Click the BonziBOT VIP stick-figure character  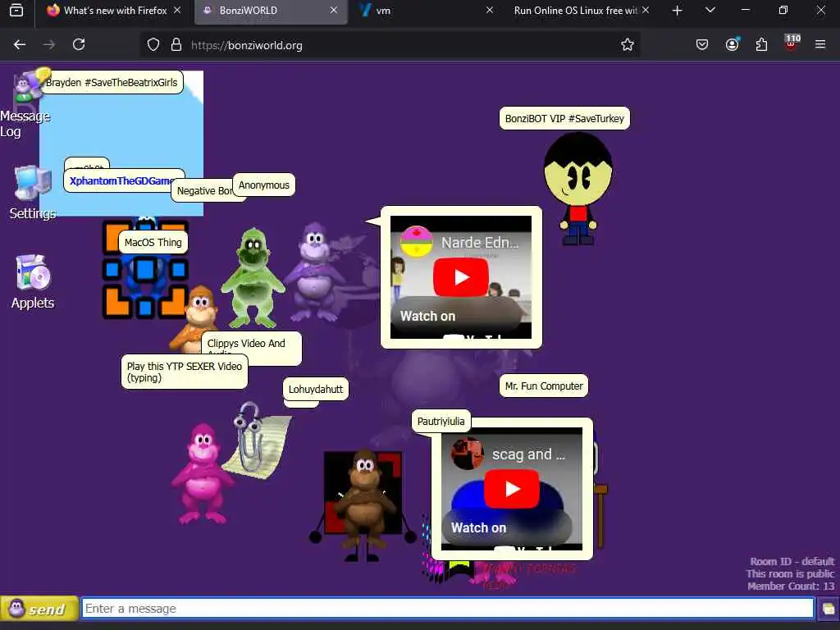pyautogui.click(x=577, y=189)
